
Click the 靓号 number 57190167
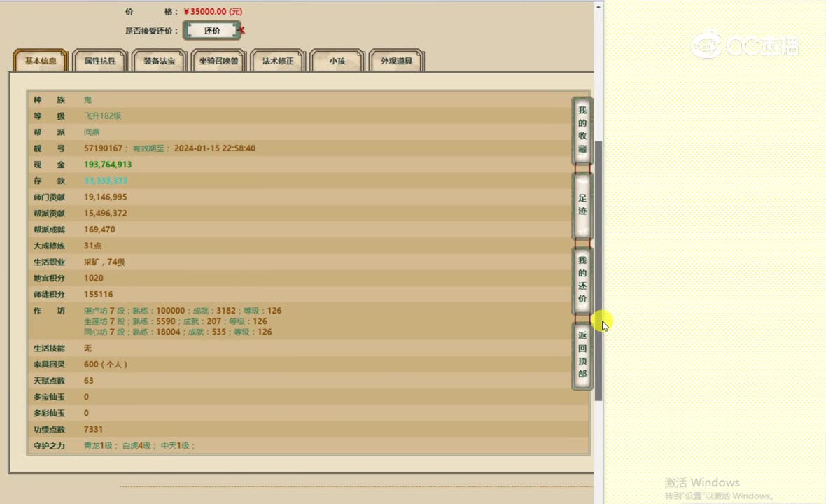tap(104, 148)
